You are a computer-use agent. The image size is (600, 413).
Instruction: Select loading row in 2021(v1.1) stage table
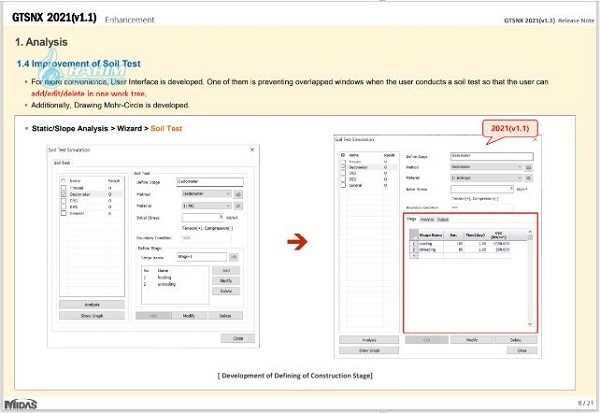point(460,243)
